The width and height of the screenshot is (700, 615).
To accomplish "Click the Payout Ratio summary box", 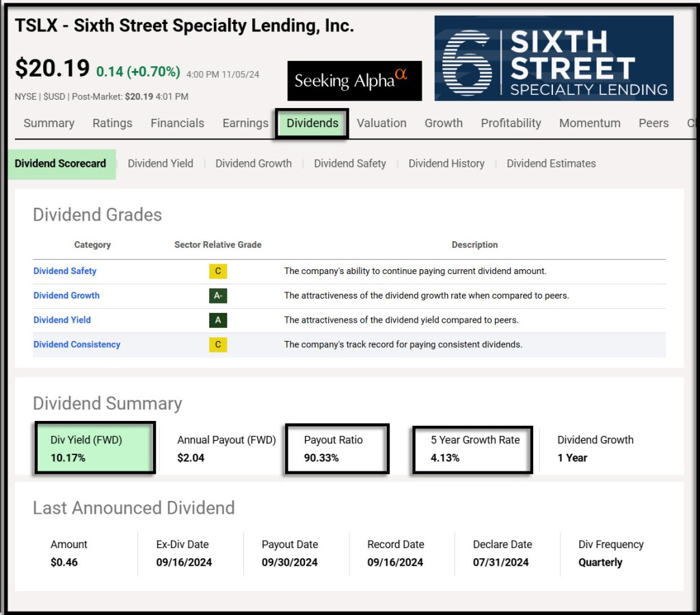I will tap(336, 448).
